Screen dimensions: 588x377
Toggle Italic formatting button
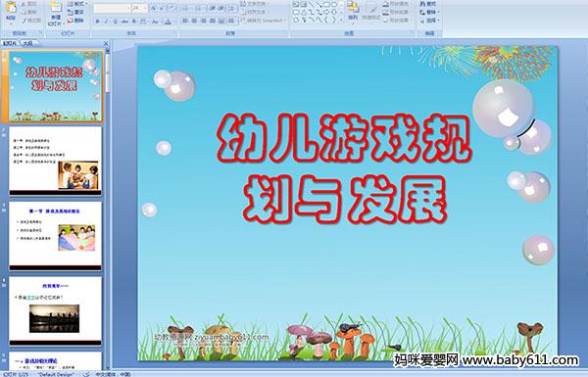point(106,22)
